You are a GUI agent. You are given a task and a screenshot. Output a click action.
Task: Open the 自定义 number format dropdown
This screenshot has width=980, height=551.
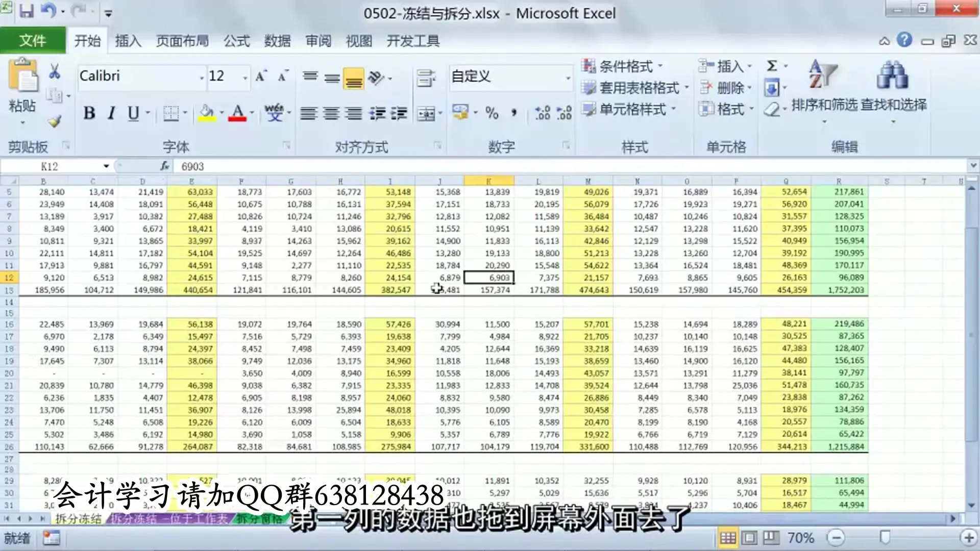(x=567, y=78)
